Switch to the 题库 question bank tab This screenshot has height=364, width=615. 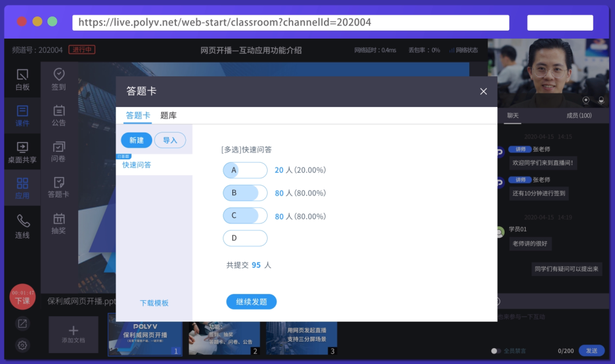tap(168, 115)
